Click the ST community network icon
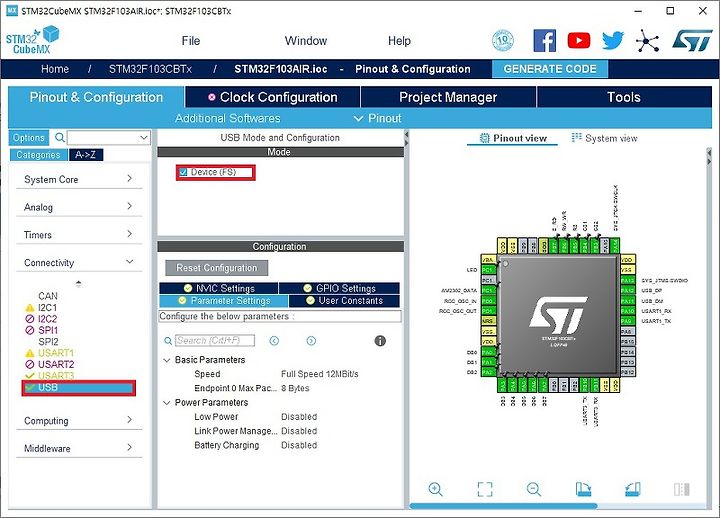This screenshot has height=518, width=720. [647, 41]
